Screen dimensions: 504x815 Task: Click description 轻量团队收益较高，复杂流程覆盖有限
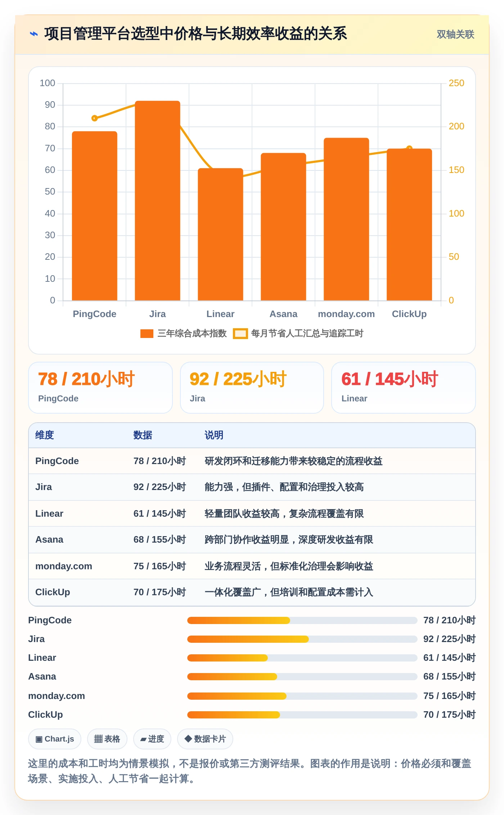click(x=284, y=514)
